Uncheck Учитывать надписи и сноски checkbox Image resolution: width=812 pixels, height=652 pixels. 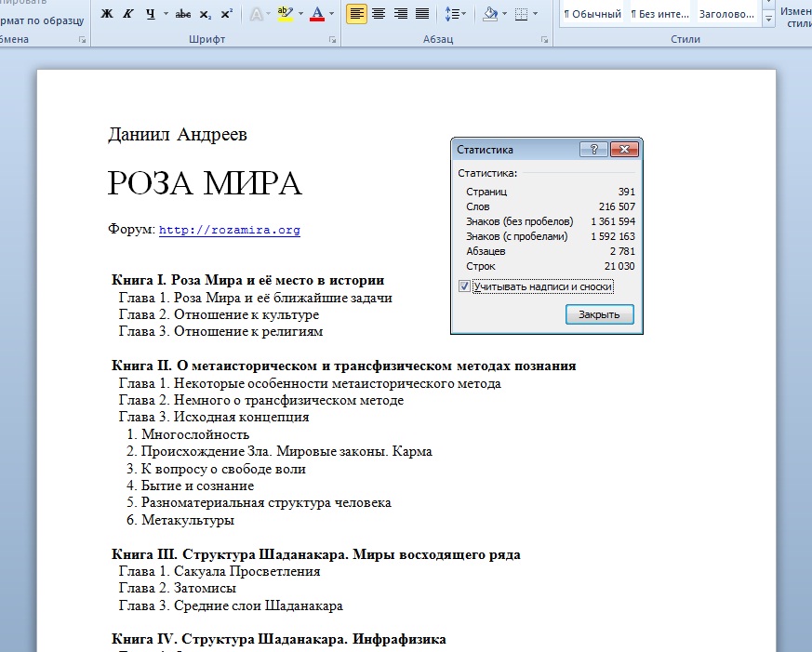(x=464, y=286)
